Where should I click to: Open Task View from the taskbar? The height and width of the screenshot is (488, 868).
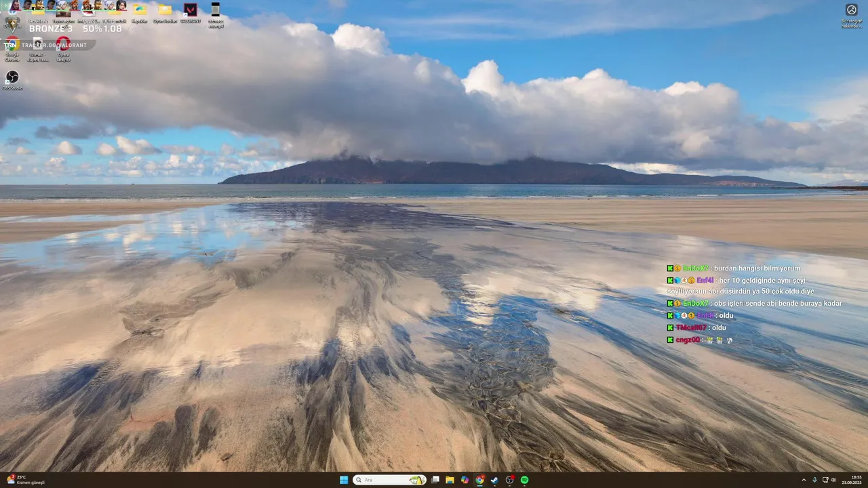tap(435, 480)
